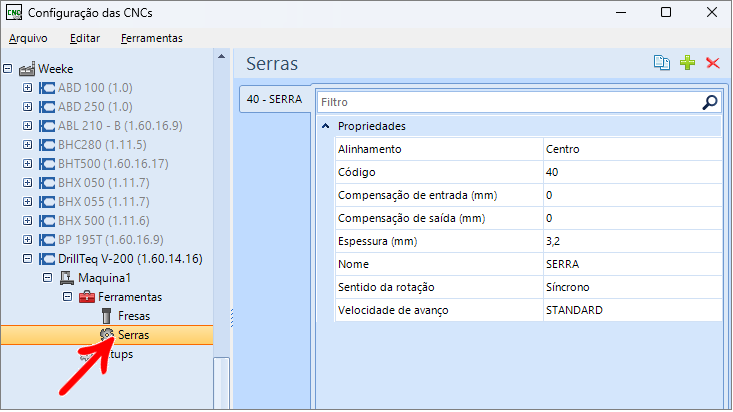Image resolution: width=733 pixels, height=412 pixels.
Task: Edit the Nome value SERRA
Action: pos(632,264)
